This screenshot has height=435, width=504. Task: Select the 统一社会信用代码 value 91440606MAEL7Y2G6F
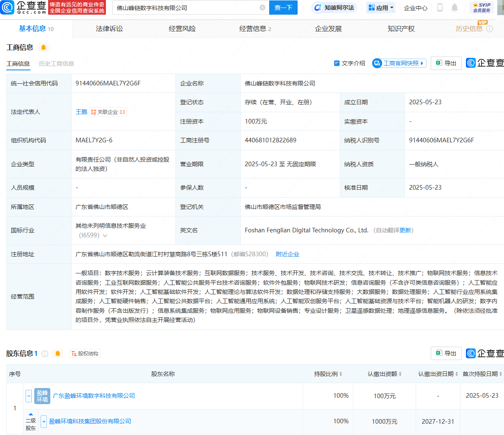click(x=108, y=83)
